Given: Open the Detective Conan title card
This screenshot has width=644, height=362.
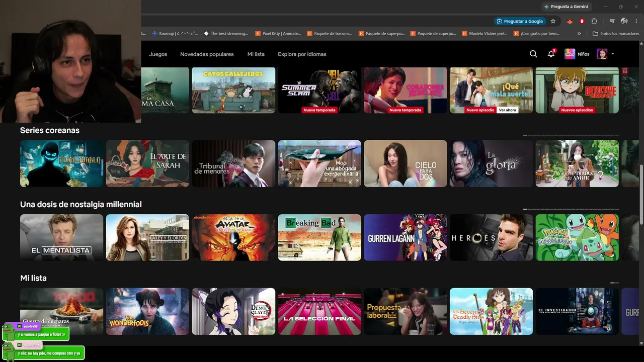Looking at the screenshot, I should click(577, 90).
